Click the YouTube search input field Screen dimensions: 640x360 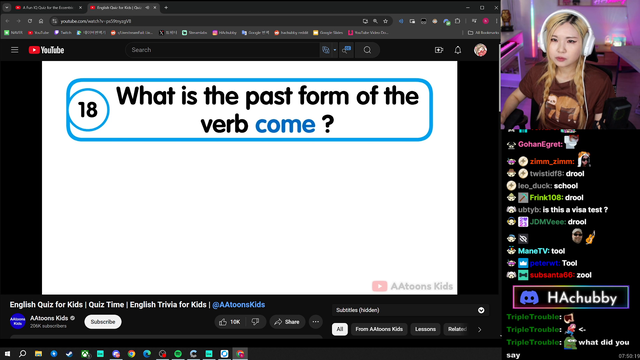point(222,50)
